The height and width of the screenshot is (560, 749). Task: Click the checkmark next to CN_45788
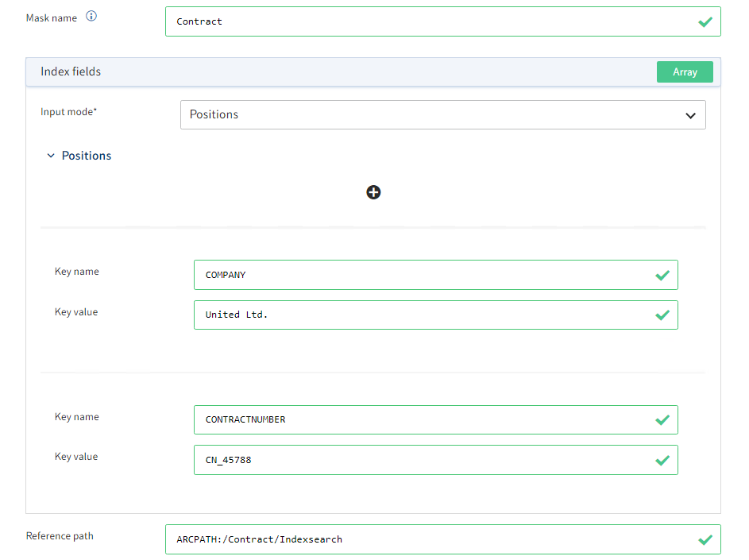[662, 459]
